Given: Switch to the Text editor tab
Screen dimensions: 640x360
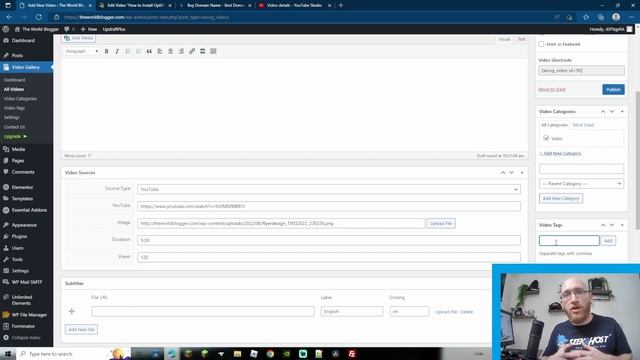Looking at the screenshot, I should point(521,39).
